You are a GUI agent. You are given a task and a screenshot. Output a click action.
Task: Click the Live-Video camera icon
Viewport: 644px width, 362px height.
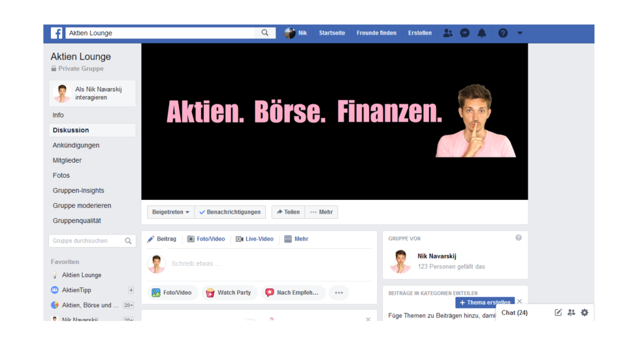(x=240, y=239)
